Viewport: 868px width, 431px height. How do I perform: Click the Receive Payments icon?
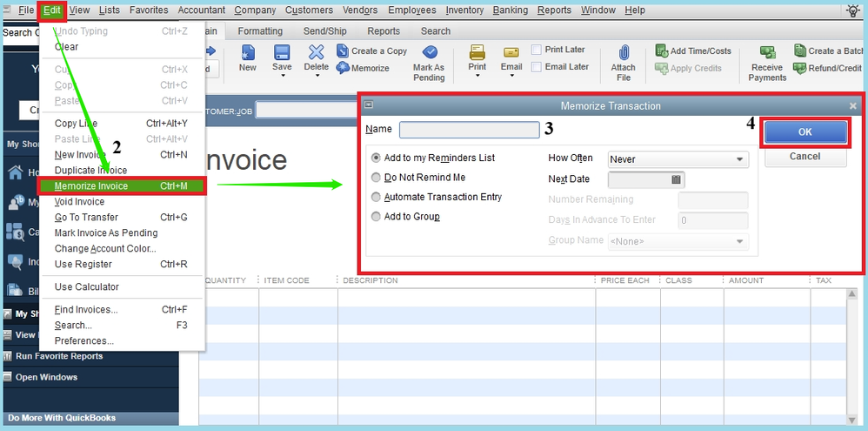click(x=768, y=52)
